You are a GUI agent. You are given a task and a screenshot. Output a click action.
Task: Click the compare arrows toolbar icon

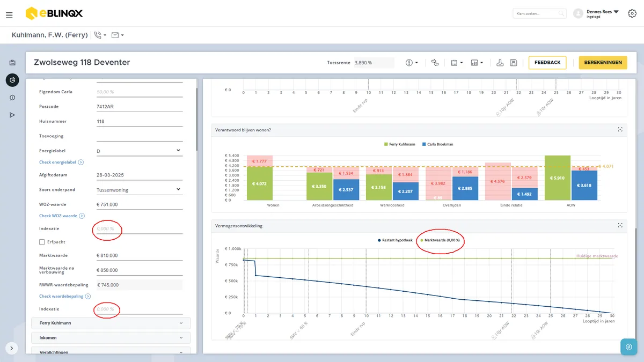(x=435, y=63)
